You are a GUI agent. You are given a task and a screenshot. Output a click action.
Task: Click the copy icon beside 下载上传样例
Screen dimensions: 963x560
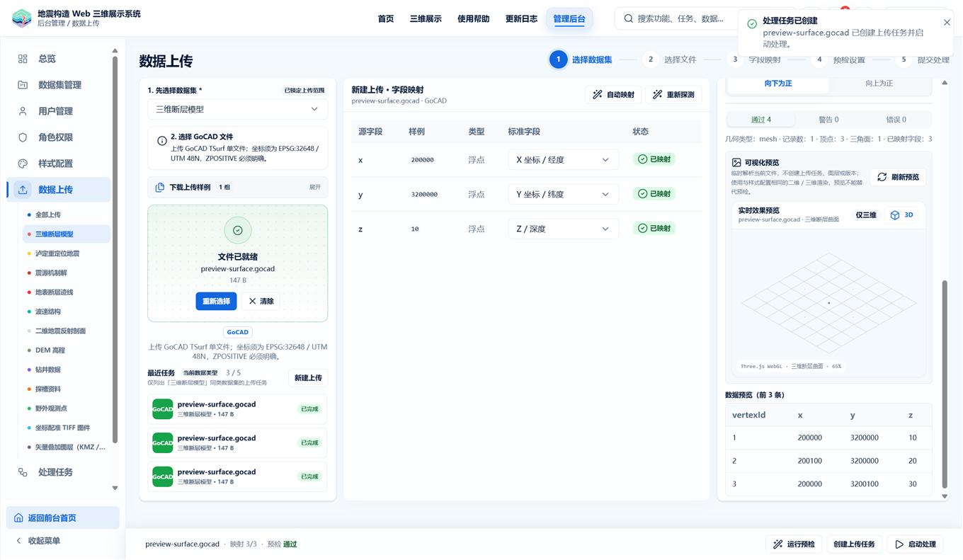click(x=160, y=188)
